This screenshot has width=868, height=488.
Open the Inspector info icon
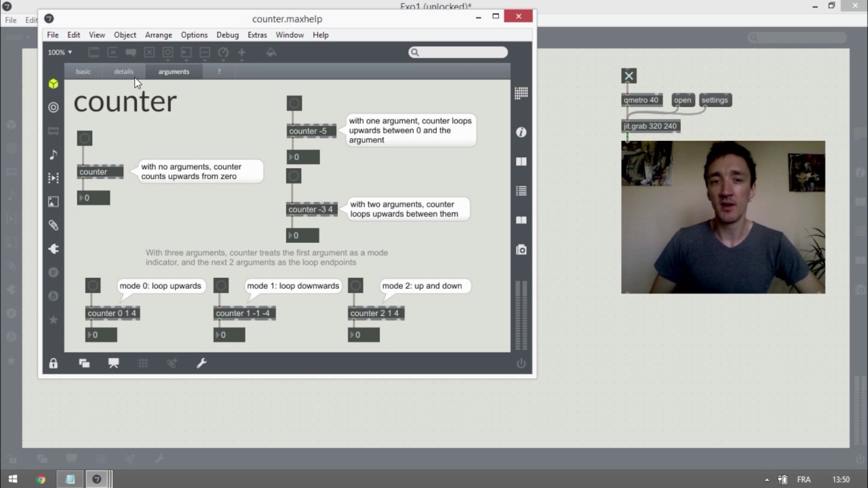pos(521,132)
